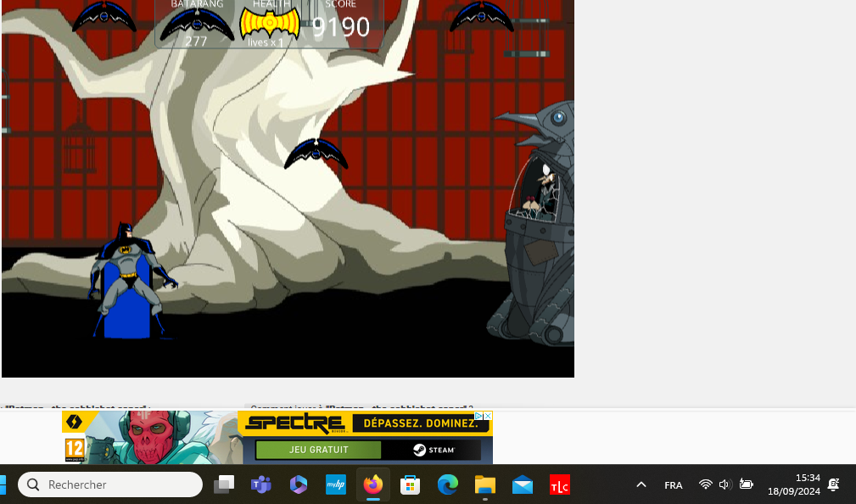Open Wi-Fi network settings in the tray

[x=705, y=484]
